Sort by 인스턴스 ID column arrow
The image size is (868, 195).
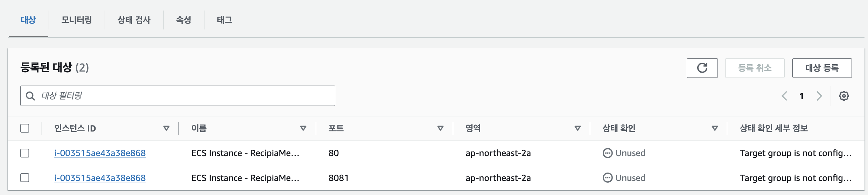(x=166, y=128)
